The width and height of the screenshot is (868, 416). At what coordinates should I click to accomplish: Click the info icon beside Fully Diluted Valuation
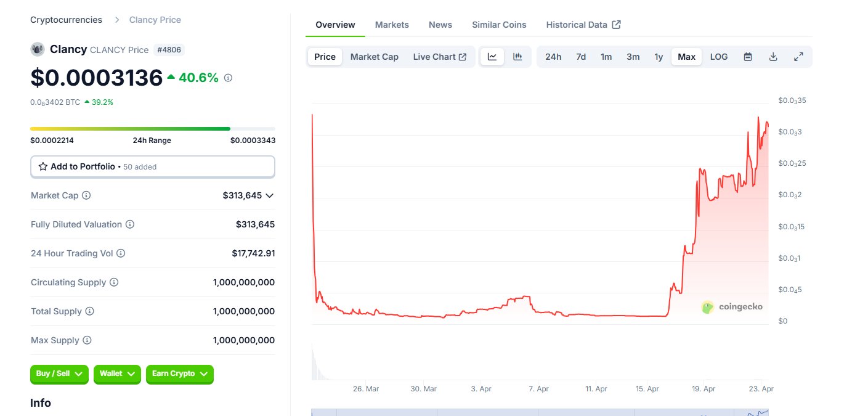(x=130, y=224)
